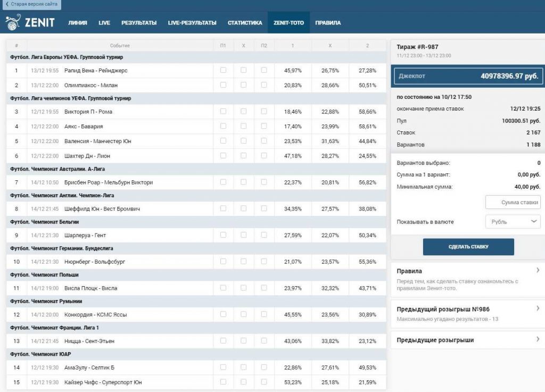Check П2 for Нюрнберг - Вольфсбург

(264, 262)
